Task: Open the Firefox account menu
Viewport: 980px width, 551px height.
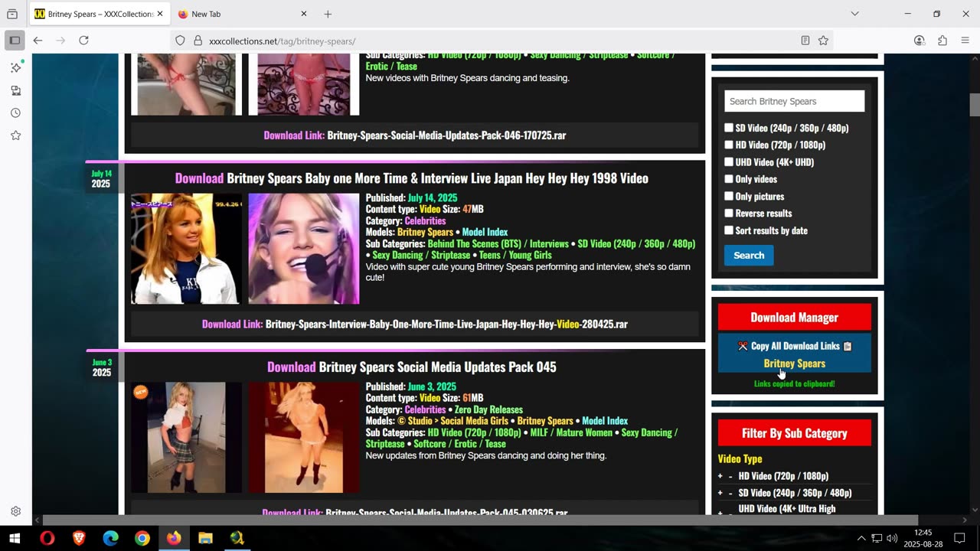Action: click(x=920, y=41)
